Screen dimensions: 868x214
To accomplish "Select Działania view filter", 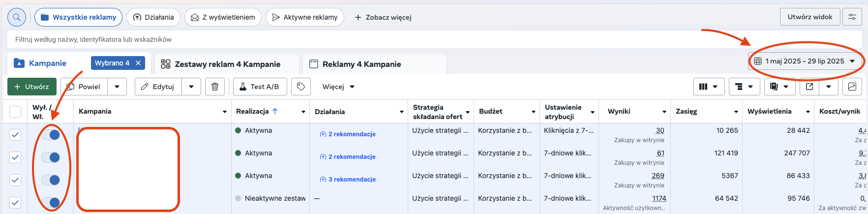I will tap(153, 17).
